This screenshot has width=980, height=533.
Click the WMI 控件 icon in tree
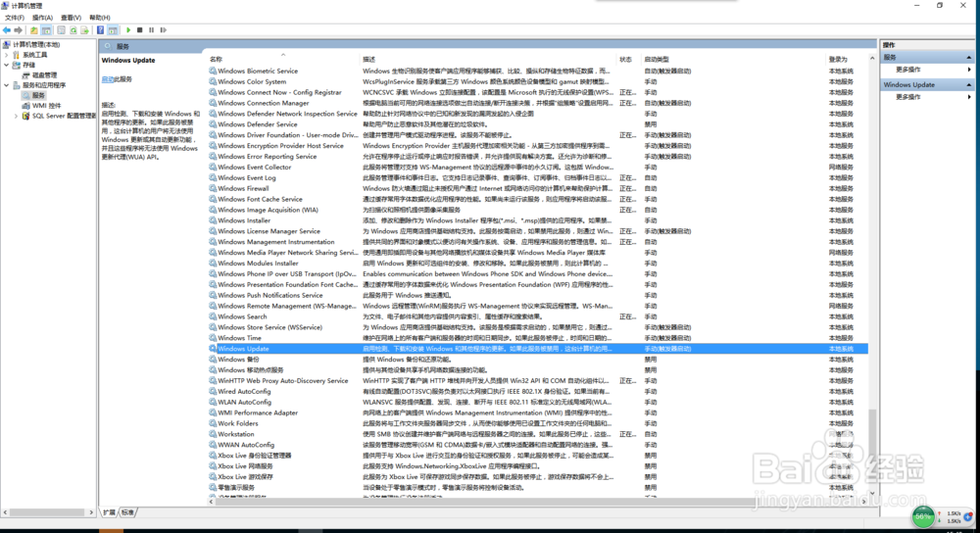(x=26, y=106)
